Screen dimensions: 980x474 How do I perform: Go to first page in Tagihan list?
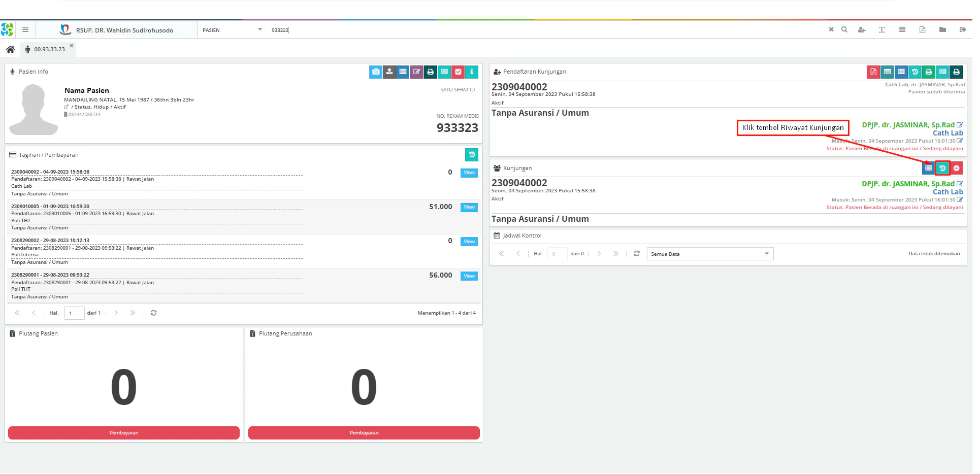pos(17,313)
